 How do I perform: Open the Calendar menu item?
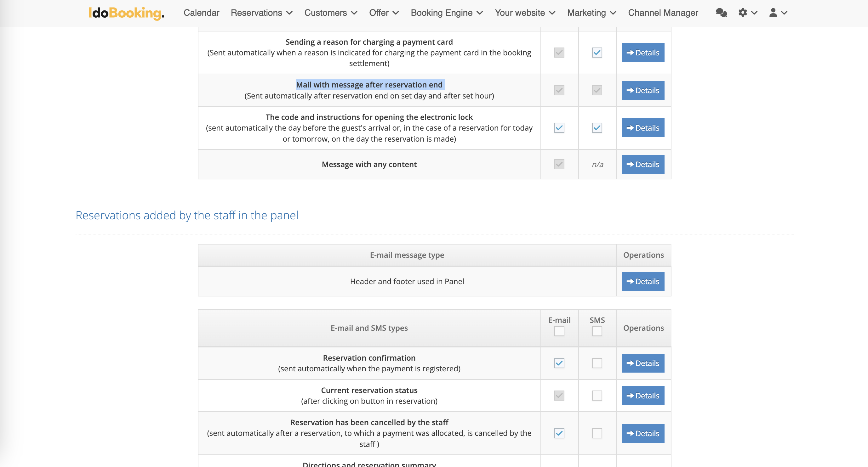tap(201, 13)
